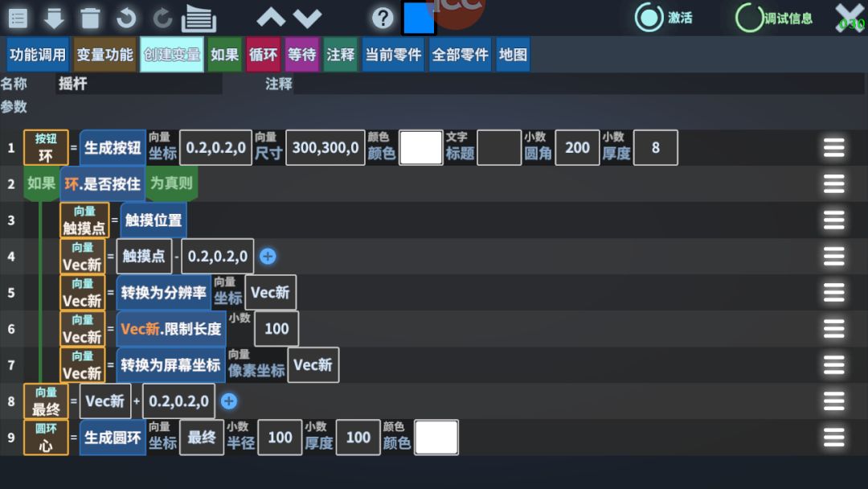Move the row up with the up chevron
This screenshot has height=489, width=868.
[x=271, y=18]
